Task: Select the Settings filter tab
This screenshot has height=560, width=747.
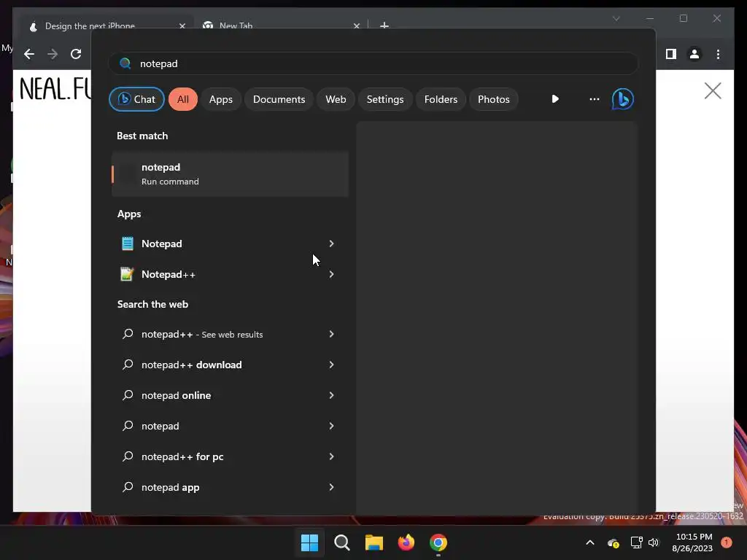Action: [x=385, y=99]
